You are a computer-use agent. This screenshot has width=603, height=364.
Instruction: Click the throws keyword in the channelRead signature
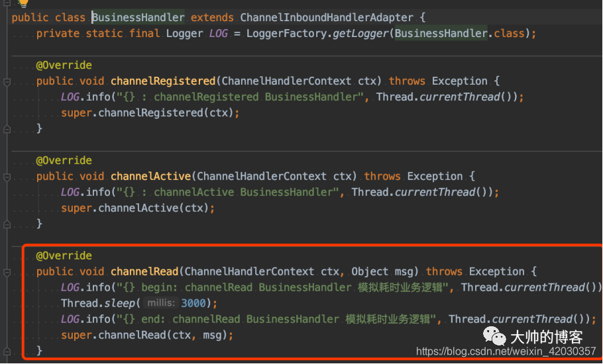[x=444, y=271]
